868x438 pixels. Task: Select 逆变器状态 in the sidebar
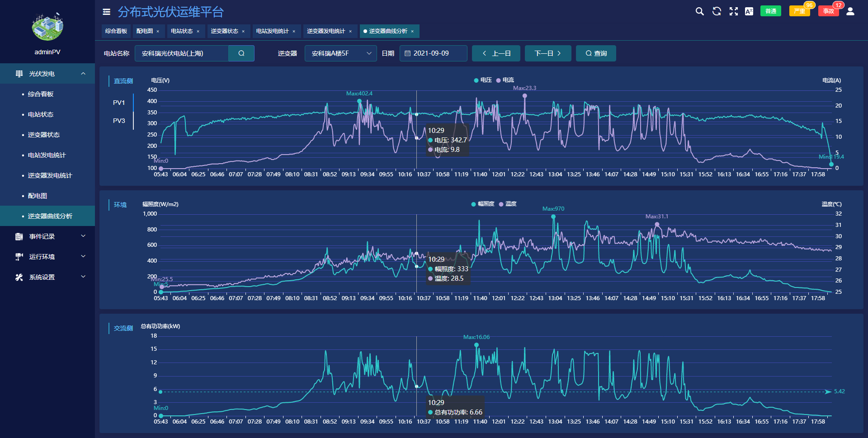[44, 135]
